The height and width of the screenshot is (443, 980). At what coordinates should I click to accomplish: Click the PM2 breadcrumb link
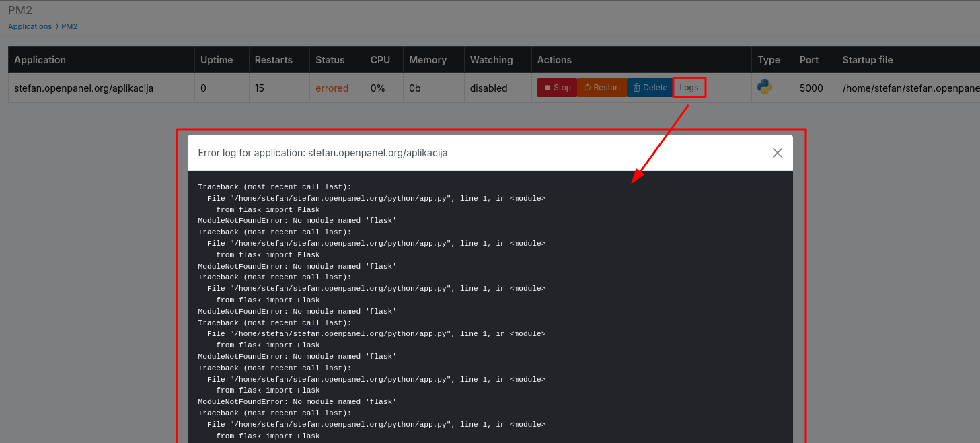click(69, 26)
